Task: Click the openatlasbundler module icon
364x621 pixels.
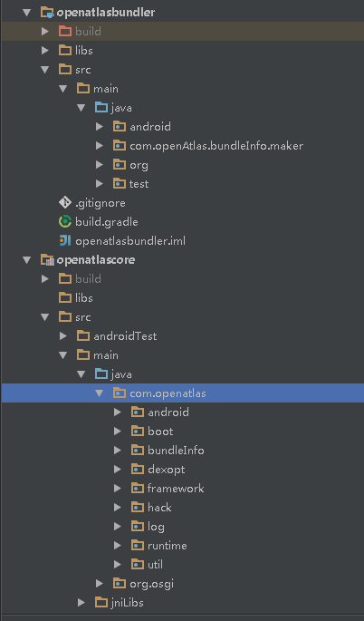Action: [47, 13]
